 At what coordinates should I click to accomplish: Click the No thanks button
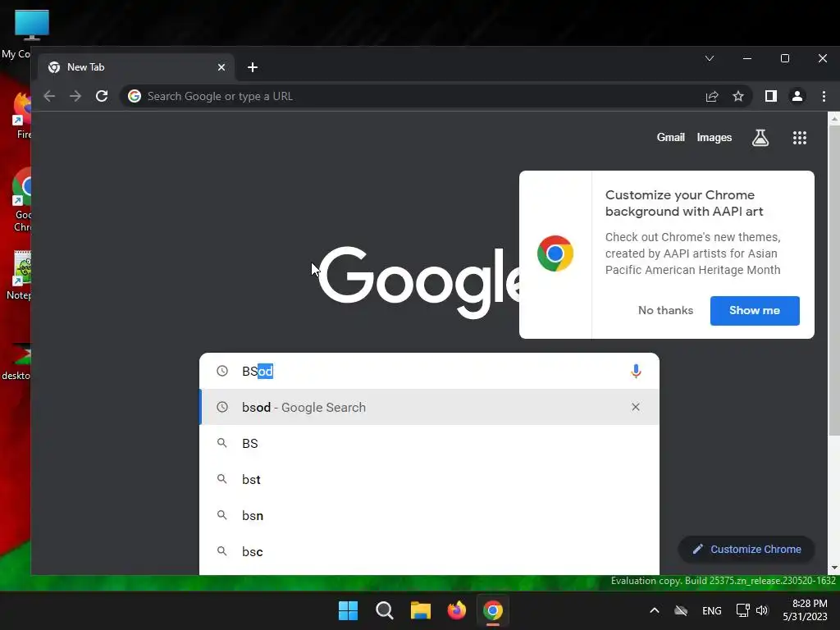[665, 311]
